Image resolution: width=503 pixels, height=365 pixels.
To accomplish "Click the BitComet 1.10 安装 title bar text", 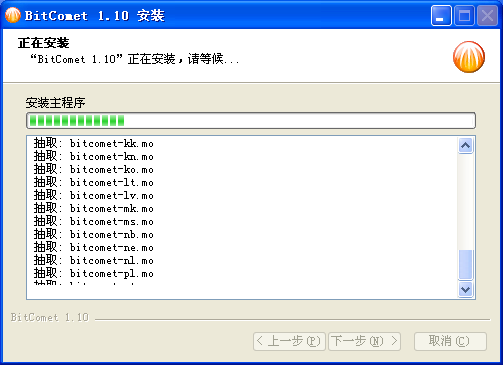I will pos(94,16).
